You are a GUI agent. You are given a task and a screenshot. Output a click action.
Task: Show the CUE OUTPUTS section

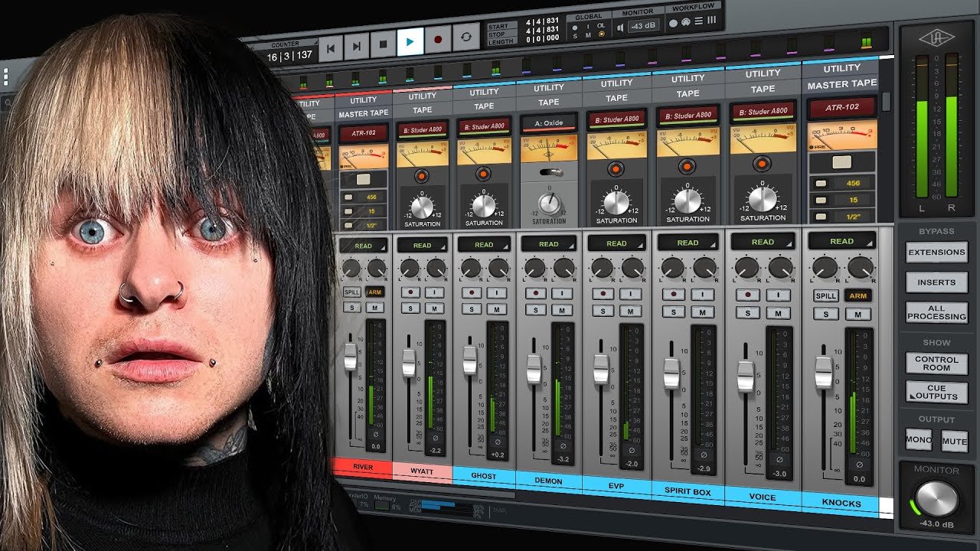[x=936, y=392]
